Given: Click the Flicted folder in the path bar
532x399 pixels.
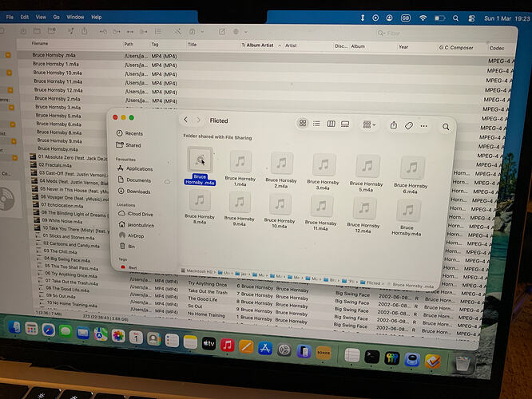Looking at the screenshot, I should click(x=371, y=282).
